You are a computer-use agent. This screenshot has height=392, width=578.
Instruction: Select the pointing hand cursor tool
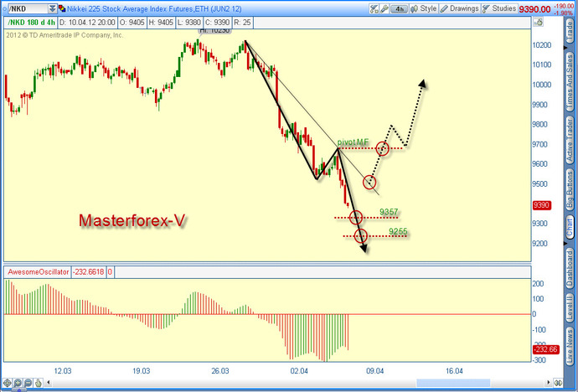pyautogui.click(x=38, y=383)
